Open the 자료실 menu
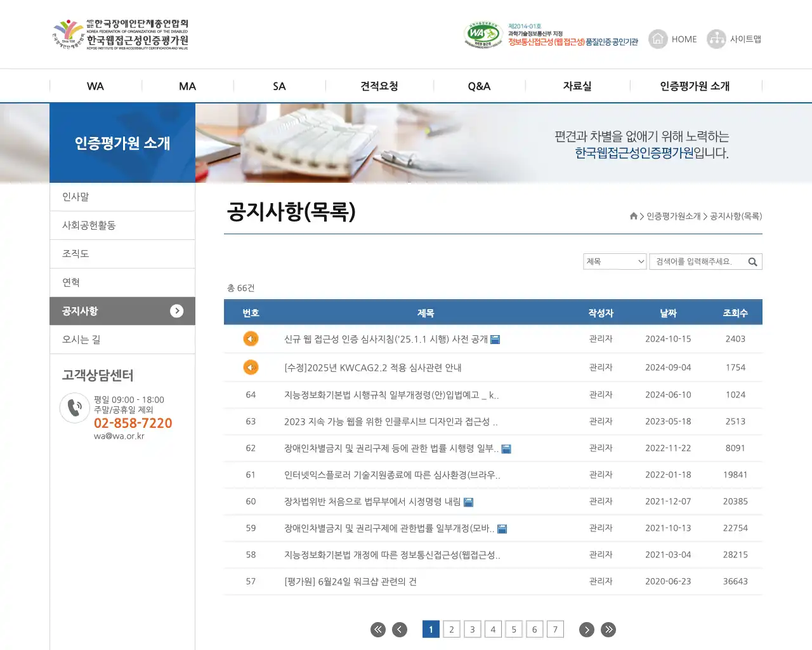 (x=577, y=86)
